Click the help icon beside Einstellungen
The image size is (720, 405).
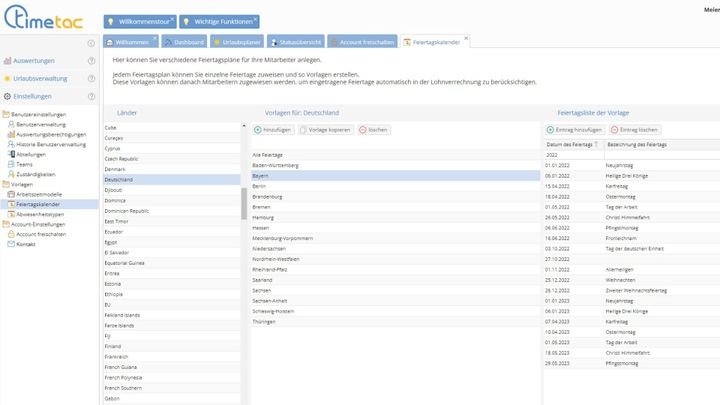tap(92, 96)
